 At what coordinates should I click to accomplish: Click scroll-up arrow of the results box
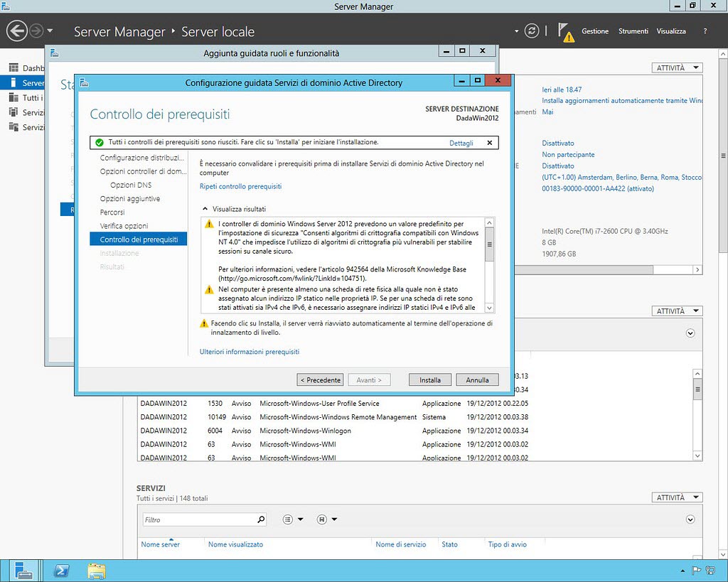489,222
